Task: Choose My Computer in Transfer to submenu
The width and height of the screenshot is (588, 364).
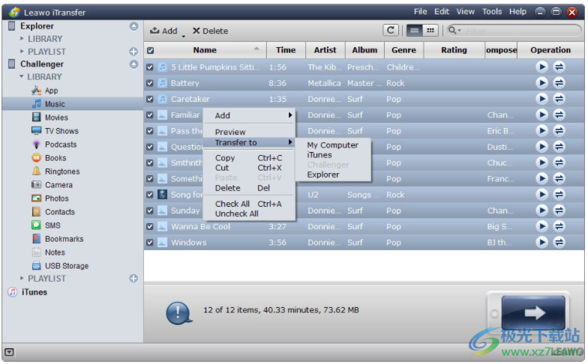Action: pyautogui.click(x=333, y=145)
